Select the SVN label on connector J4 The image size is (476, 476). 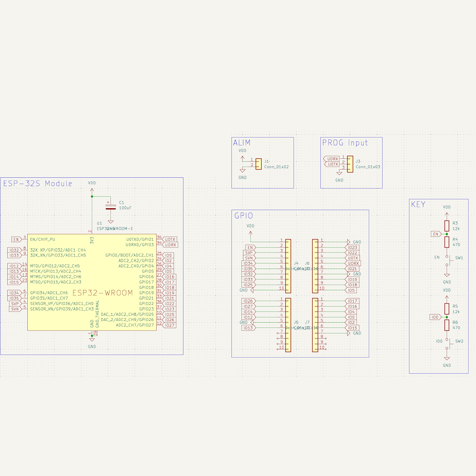point(250,258)
